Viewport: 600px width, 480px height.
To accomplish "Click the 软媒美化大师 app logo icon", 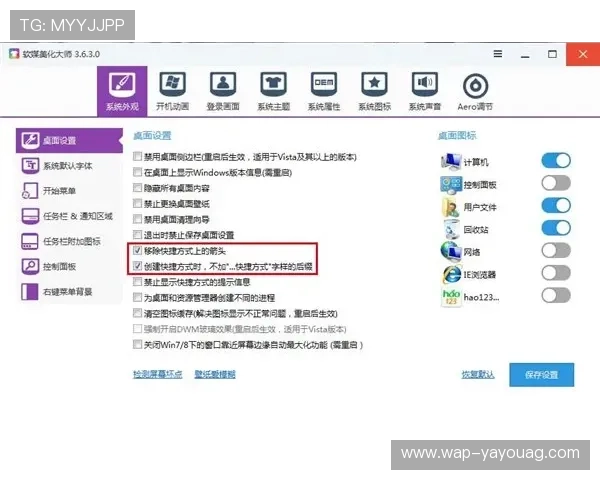I will 14,54.
